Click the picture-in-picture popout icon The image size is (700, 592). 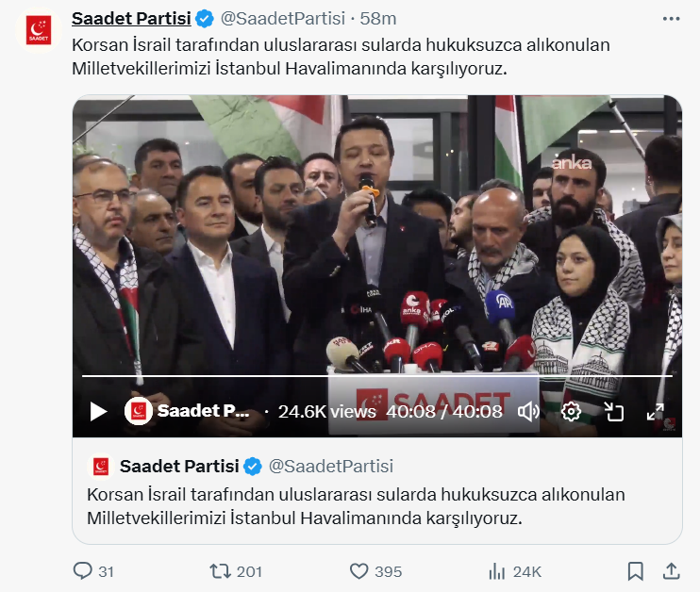pyautogui.click(x=613, y=411)
